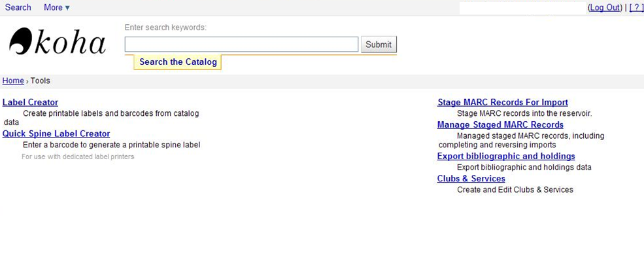Open Stage MARC Records For Import
The height and width of the screenshot is (277, 644).
[x=503, y=103]
